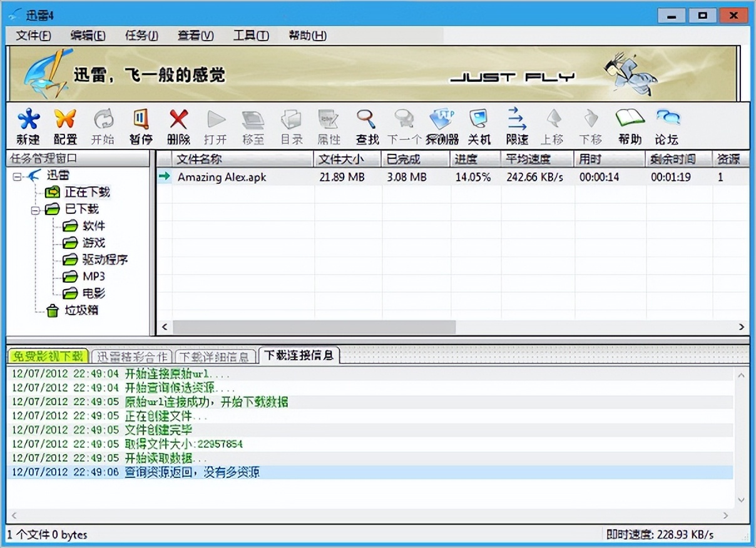Select the 游戏 folder in tree
The height and width of the screenshot is (548, 756).
pos(94,243)
